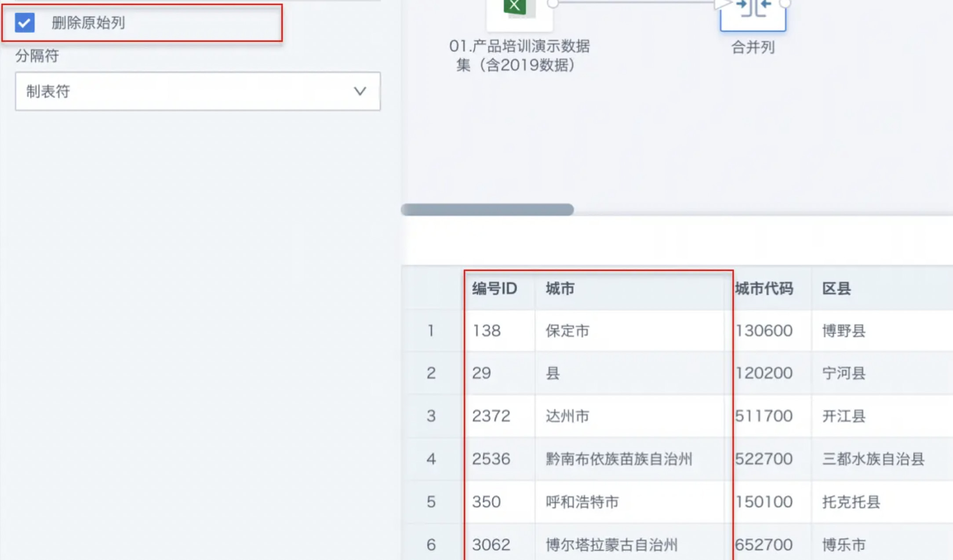Select the 130600 city code cell

[767, 331]
